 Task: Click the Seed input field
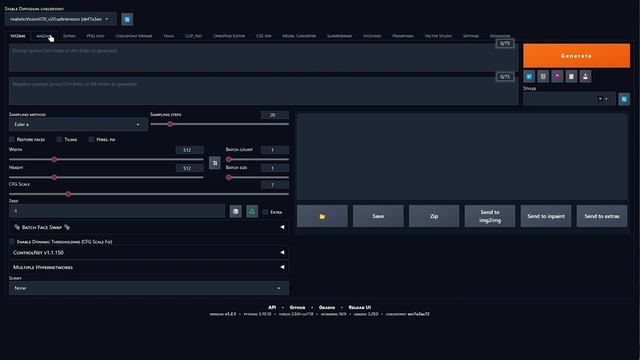[117, 211]
